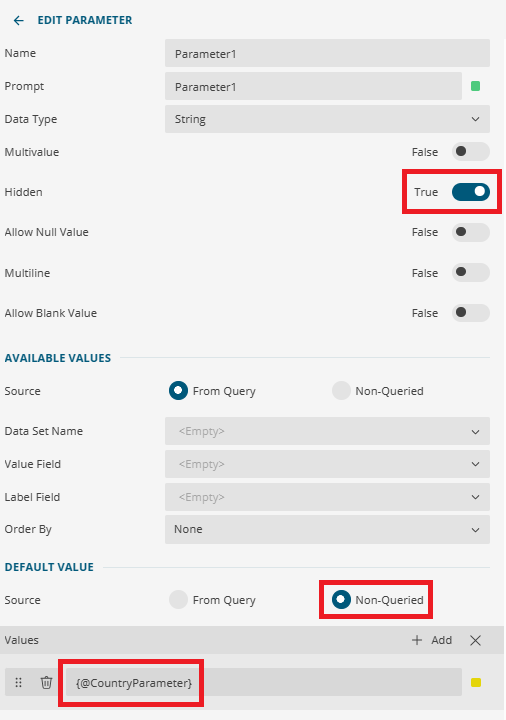Turn off the Hidden switch
Viewport: 506px width, 720px height.
pos(471,192)
